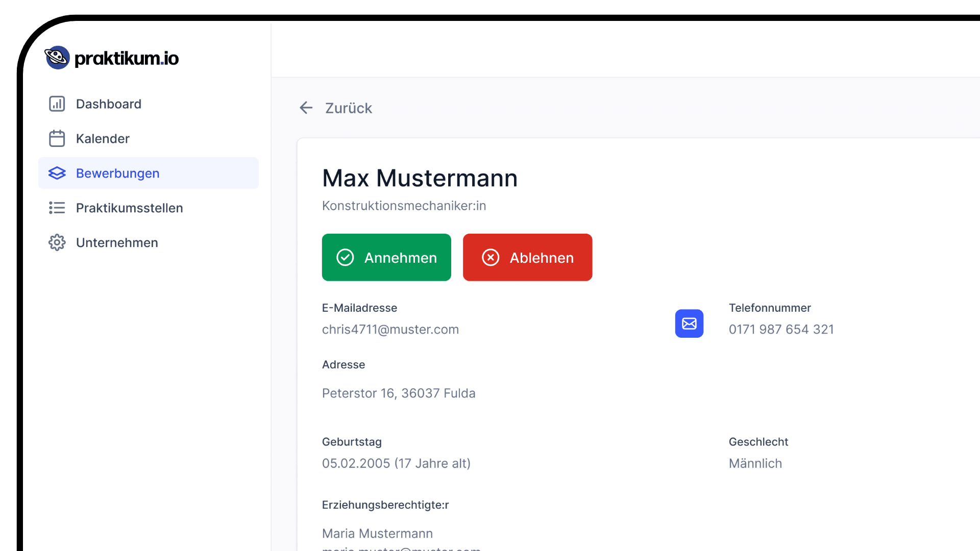This screenshot has width=980, height=551.
Task: Open the Dashboard menu item
Action: pyautogui.click(x=108, y=104)
